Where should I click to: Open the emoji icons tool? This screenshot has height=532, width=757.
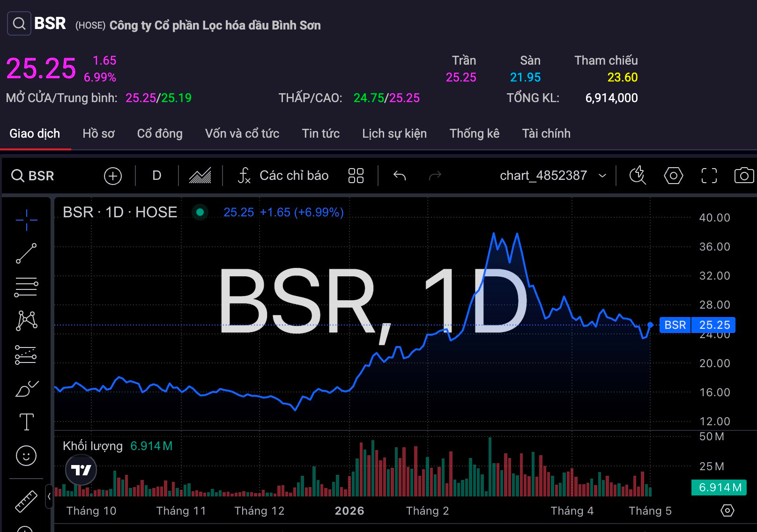(x=26, y=456)
